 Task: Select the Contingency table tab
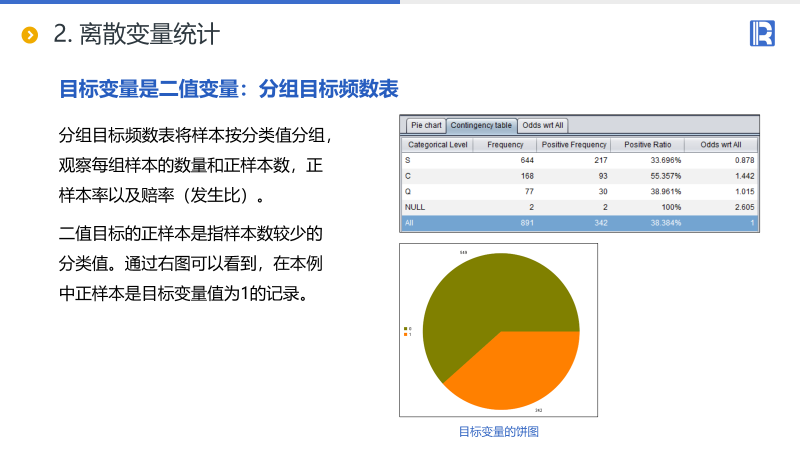pos(481,125)
